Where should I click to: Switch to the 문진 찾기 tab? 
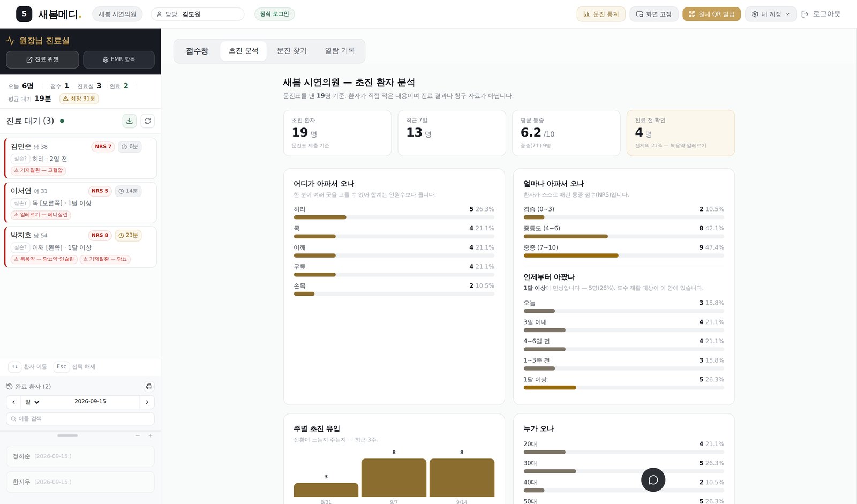point(291,51)
